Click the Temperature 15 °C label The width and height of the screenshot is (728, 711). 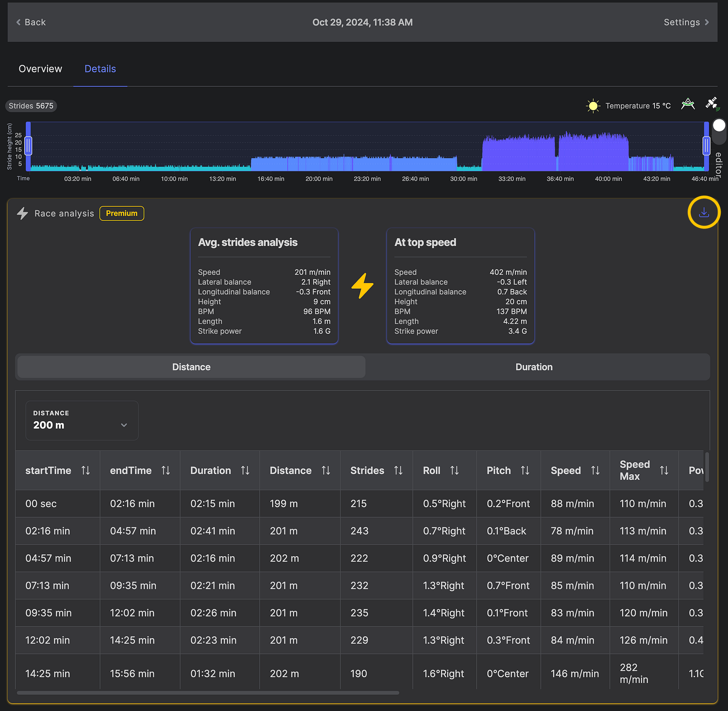pyautogui.click(x=638, y=106)
